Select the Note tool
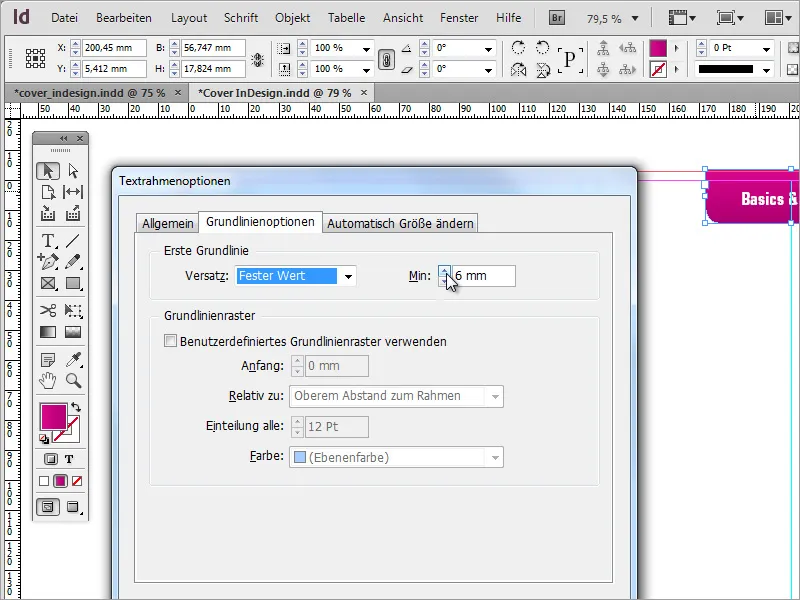The height and width of the screenshot is (600, 800). (x=48, y=360)
